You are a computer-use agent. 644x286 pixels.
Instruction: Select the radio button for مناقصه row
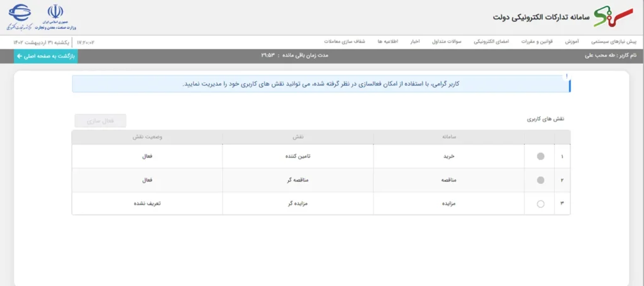[540, 180]
